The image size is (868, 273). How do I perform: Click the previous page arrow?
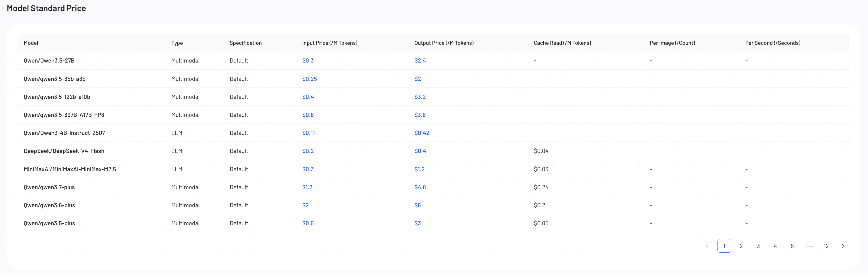point(707,246)
